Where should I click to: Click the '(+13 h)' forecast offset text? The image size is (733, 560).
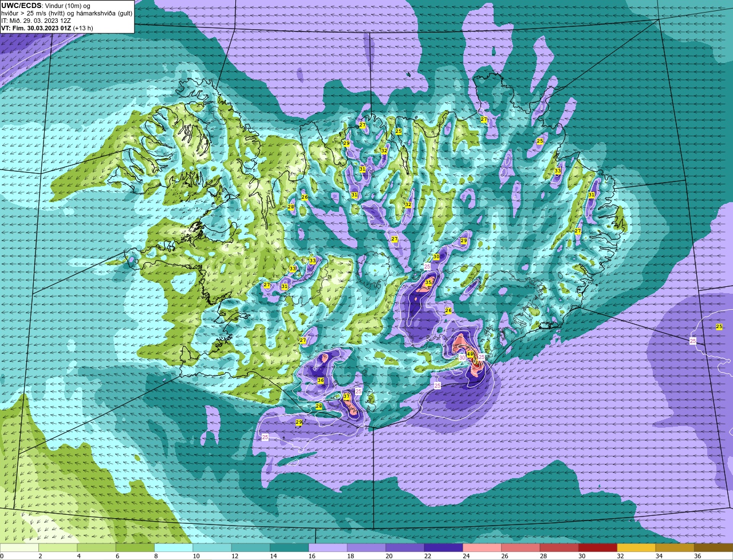point(82,28)
